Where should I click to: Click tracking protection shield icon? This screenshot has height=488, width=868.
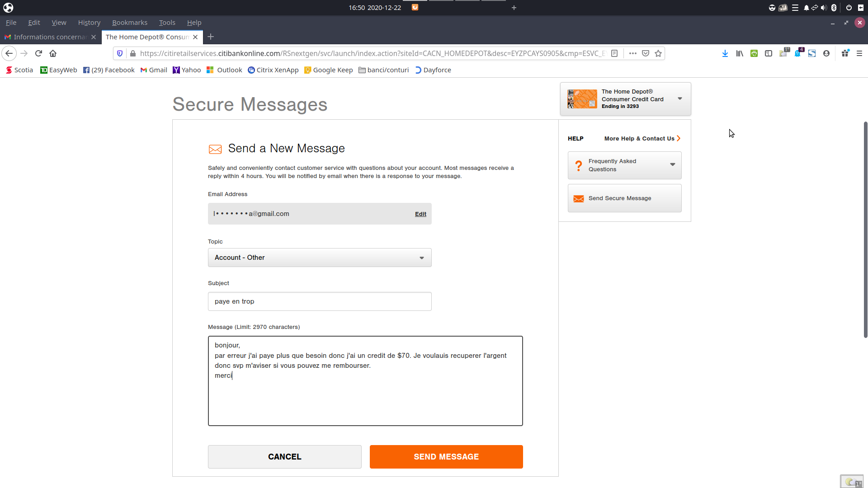click(120, 53)
